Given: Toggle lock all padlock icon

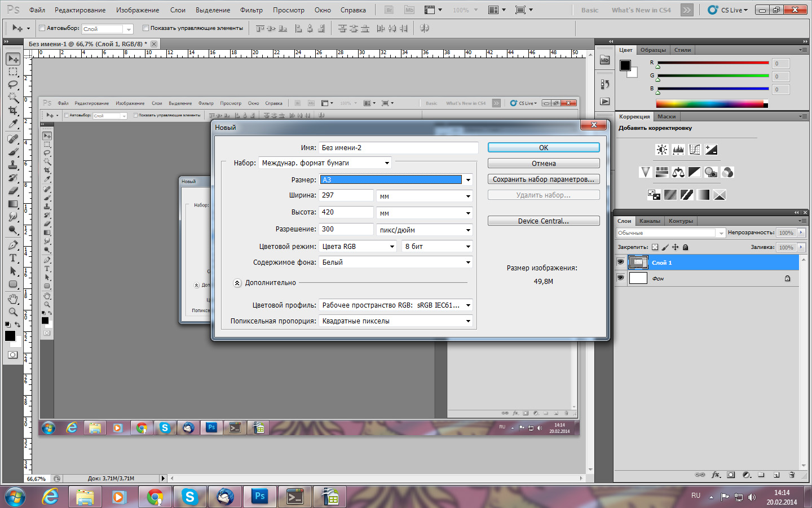Looking at the screenshot, I should (x=686, y=247).
